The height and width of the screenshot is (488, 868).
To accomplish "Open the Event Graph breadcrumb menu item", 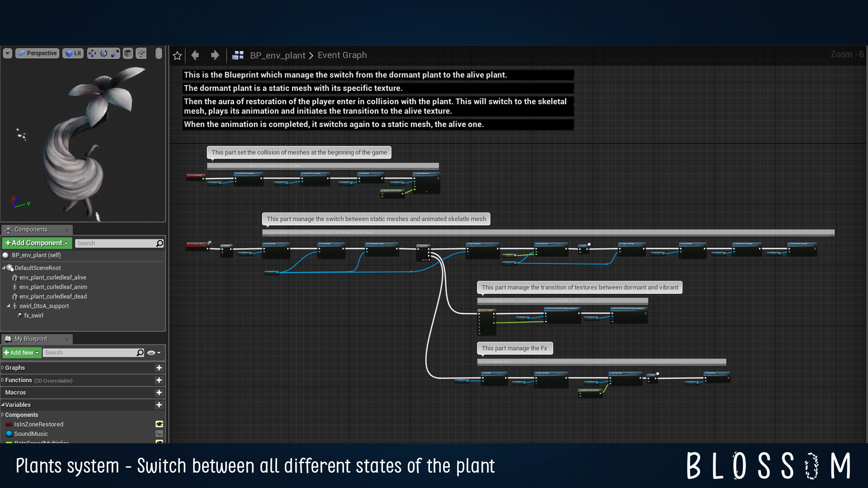I will tap(342, 55).
